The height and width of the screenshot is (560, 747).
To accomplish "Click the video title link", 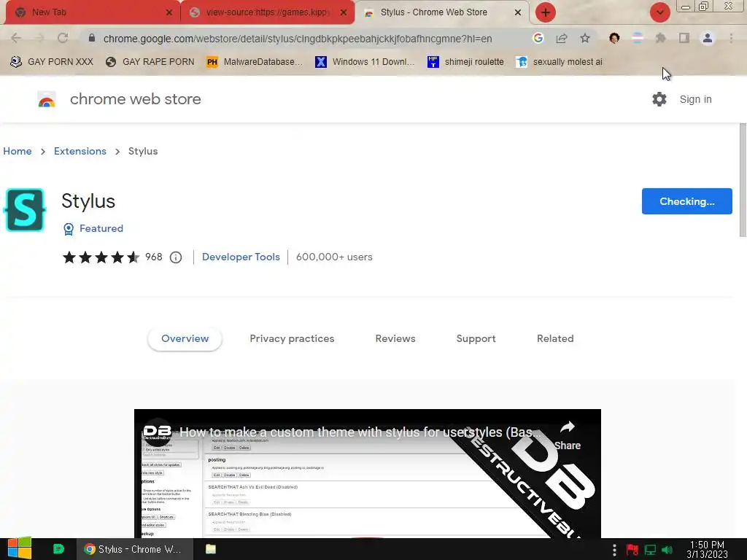I will click(x=360, y=432).
